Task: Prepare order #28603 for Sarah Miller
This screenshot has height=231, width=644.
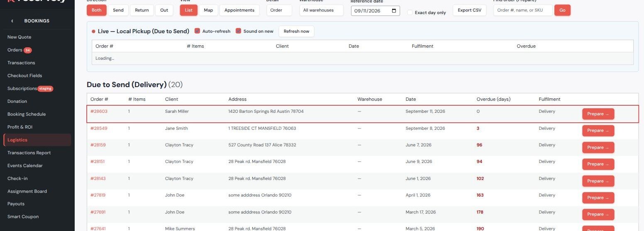Action: (598, 114)
